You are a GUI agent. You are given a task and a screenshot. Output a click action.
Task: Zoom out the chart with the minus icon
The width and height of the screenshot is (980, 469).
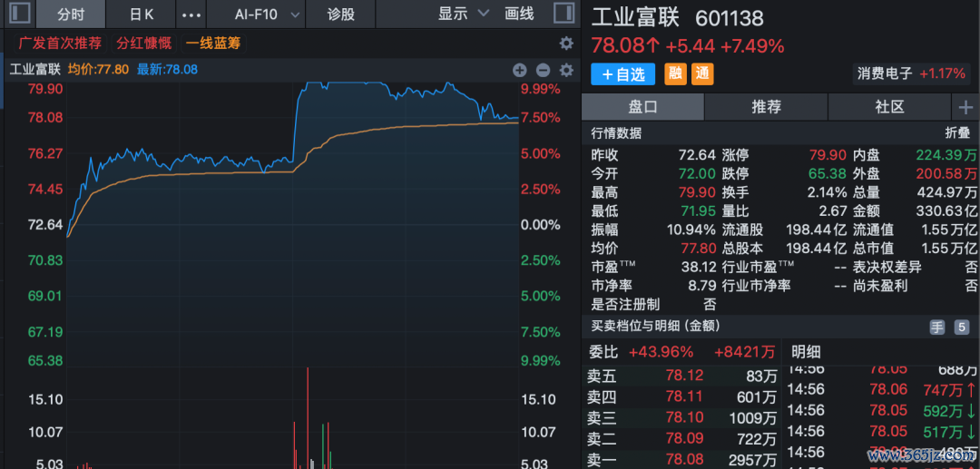click(544, 70)
